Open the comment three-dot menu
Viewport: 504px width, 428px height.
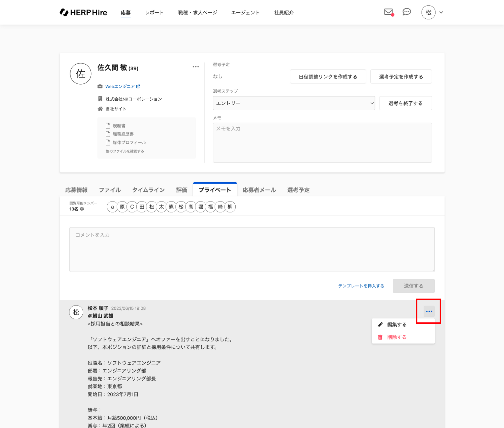click(429, 311)
